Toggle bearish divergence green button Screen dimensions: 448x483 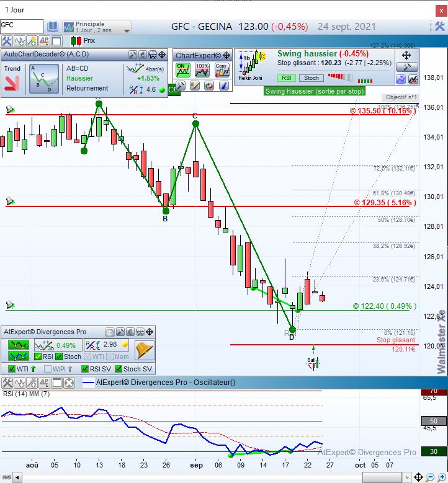click(19, 345)
